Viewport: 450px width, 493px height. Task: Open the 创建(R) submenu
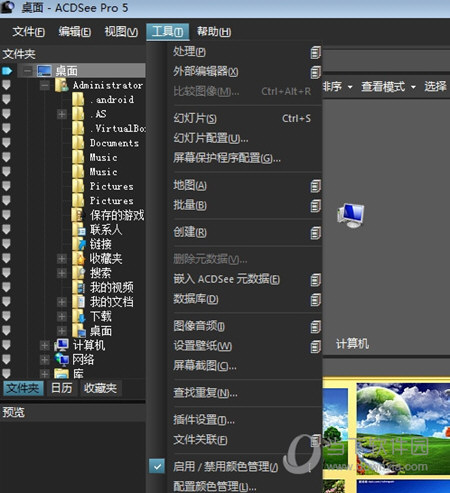tap(244, 232)
